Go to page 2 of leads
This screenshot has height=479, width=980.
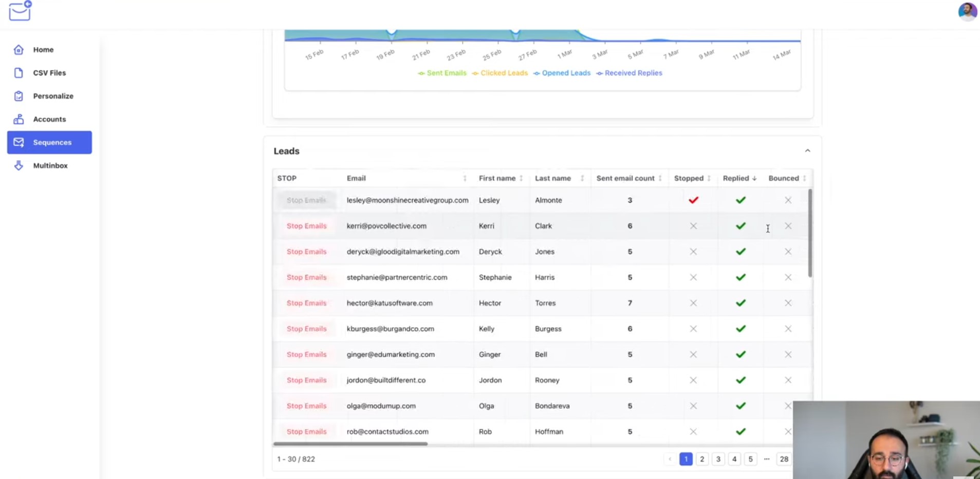[702, 459]
